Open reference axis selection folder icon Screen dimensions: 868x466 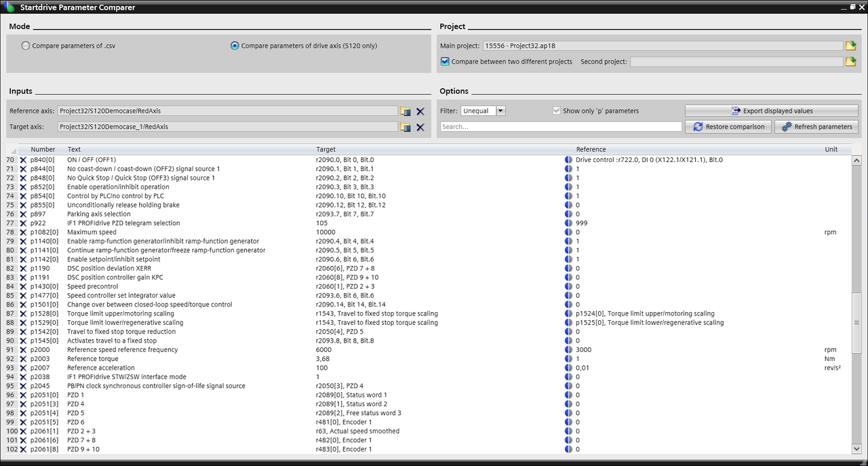coord(406,111)
